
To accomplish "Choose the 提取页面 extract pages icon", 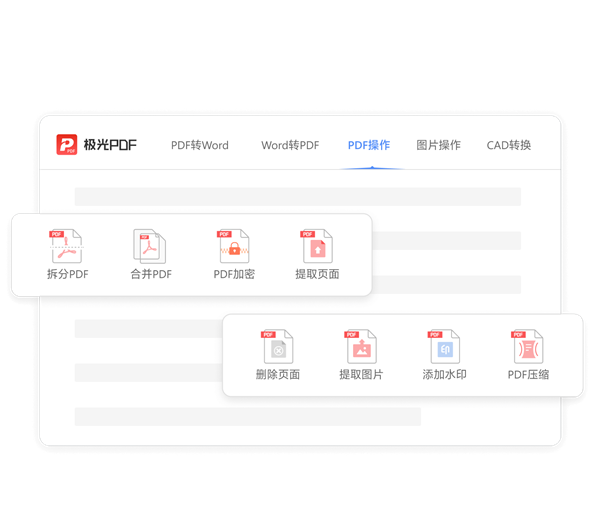I will click(x=316, y=246).
